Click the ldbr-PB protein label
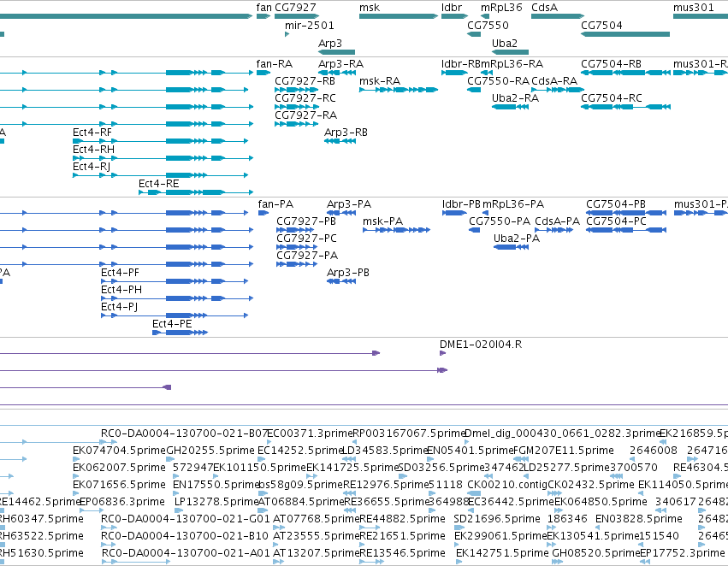Viewport: 728px width, 566px height. click(461, 204)
